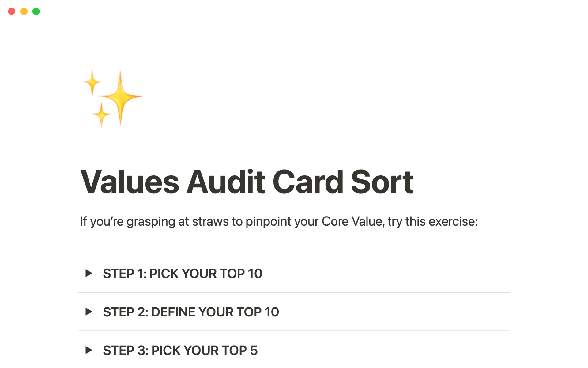Viewport: 588px width, 368px height.
Task: Click the word "Values" in the page title
Action: point(130,182)
